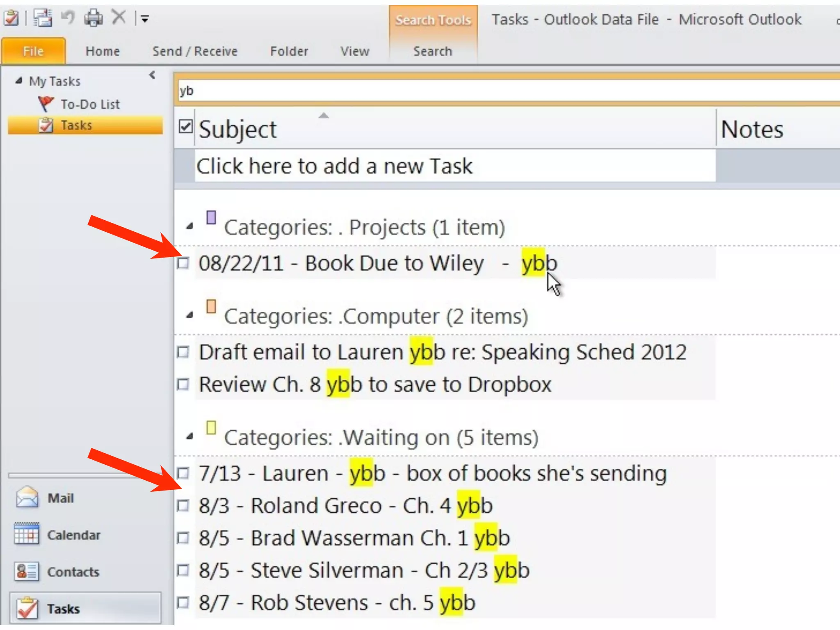Switch to the Send / Receive tab
840x630 pixels.
pyautogui.click(x=195, y=51)
